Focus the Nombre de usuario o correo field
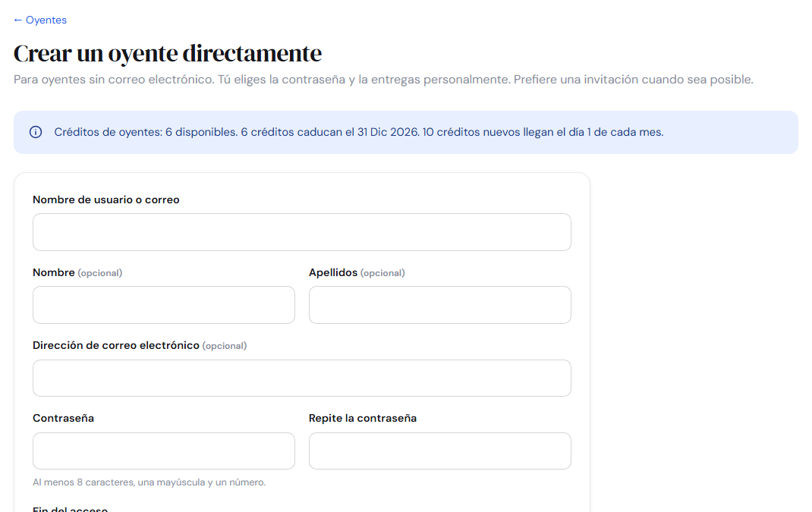This screenshot has height=512, width=812. [x=302, y=232]
